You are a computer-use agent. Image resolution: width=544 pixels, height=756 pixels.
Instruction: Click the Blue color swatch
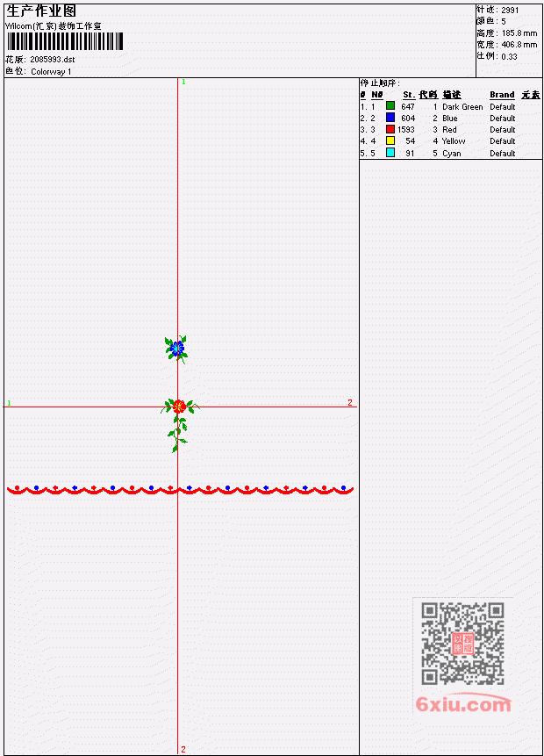[390, 117]
